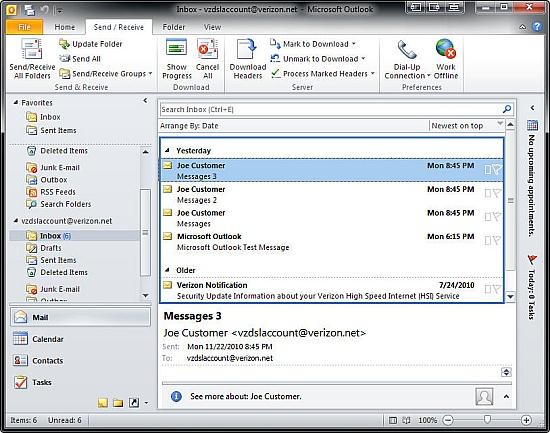The height and width of the screenshot is (433, 550).
Task: Flag the Messages 3 email
Action: click(497, 170)
